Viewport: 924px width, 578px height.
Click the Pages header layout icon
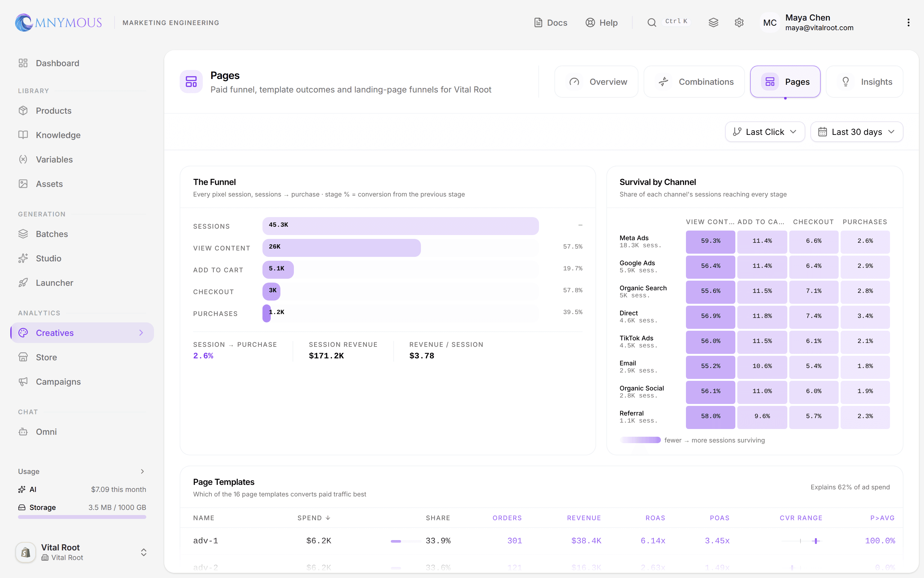point(191,82)
